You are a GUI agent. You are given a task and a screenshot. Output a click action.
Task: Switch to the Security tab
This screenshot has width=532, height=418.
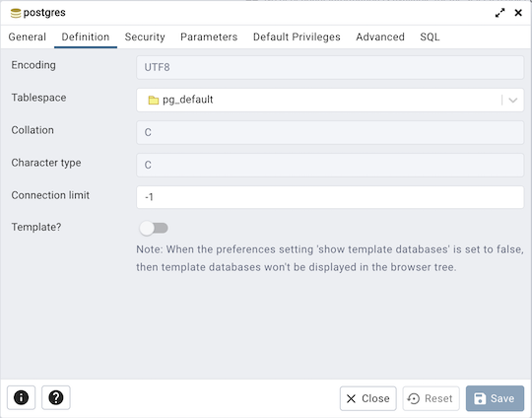coord(145,36)
